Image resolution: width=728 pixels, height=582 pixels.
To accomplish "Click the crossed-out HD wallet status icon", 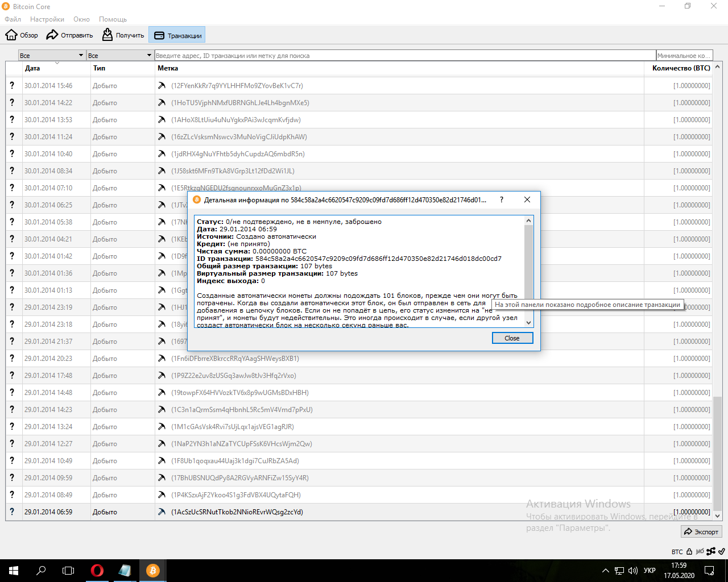I will (700, 551).
